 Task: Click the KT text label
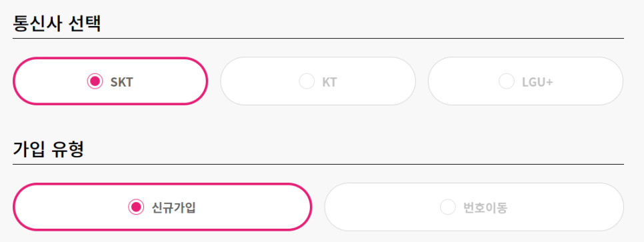tap(329, 82)
